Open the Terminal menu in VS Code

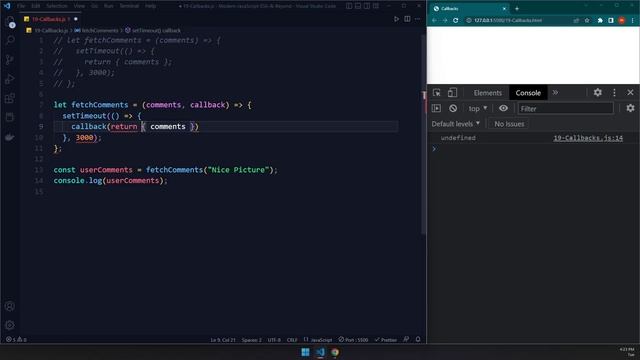[x=129, y=6]
